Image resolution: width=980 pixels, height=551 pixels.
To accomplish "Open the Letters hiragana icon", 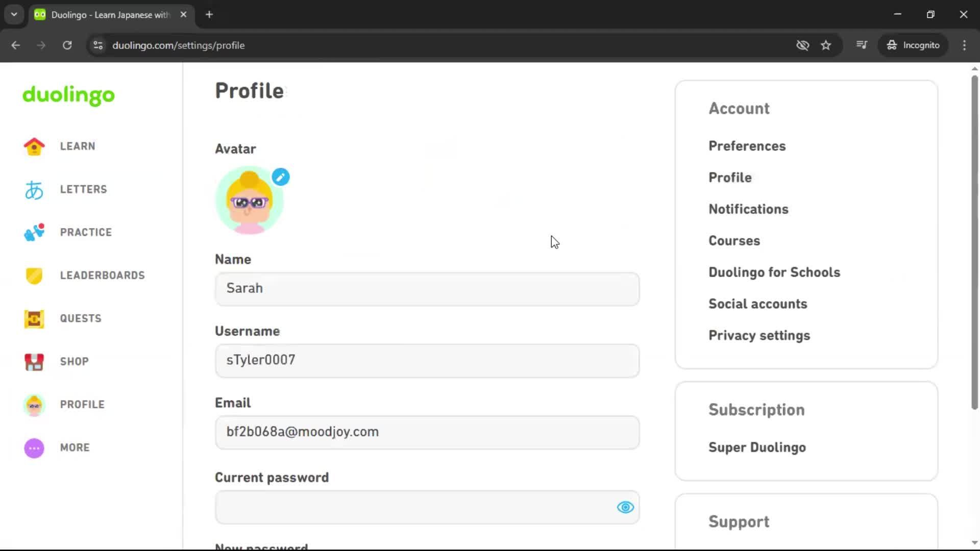I will (34, 190).
